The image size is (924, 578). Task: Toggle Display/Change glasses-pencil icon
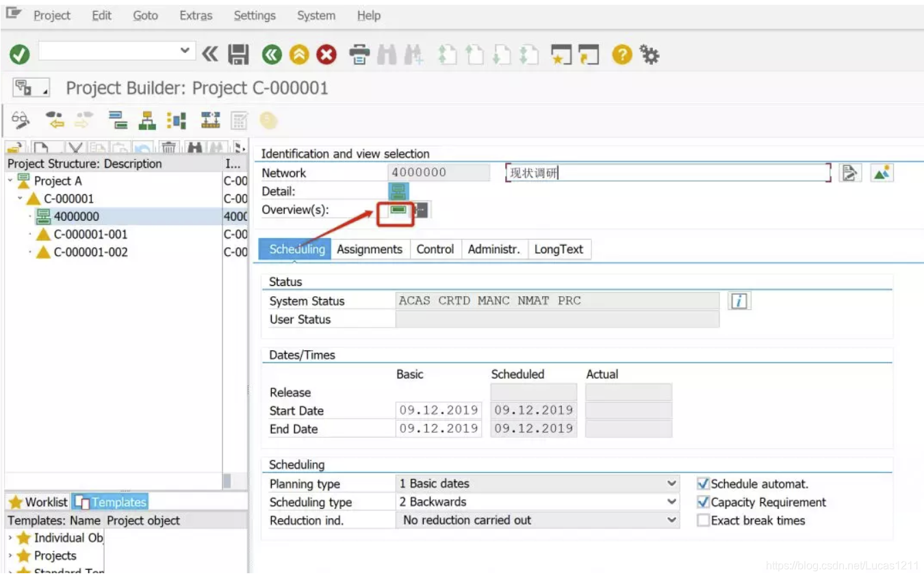pos(21,121)
